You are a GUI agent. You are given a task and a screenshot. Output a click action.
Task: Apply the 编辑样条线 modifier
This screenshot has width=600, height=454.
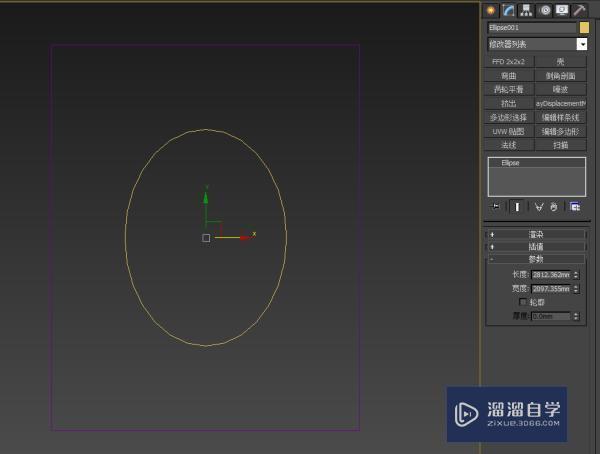point(560,118)
